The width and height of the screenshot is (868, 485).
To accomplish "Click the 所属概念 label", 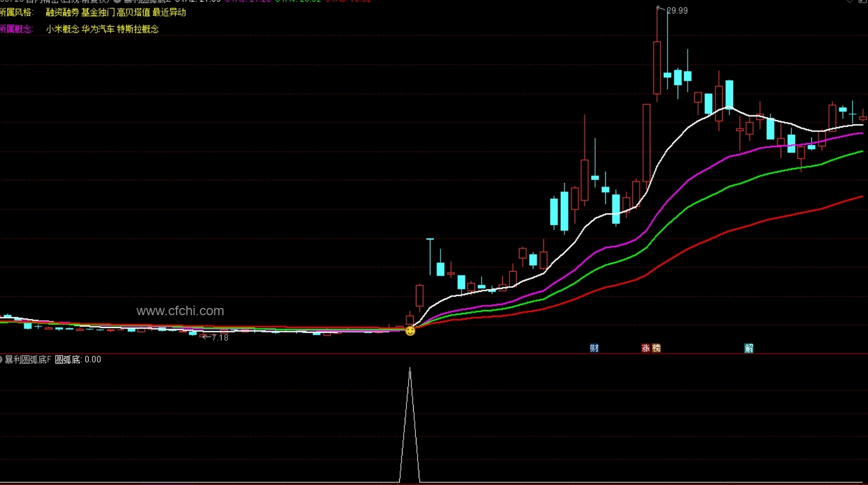I will point(16,29).
